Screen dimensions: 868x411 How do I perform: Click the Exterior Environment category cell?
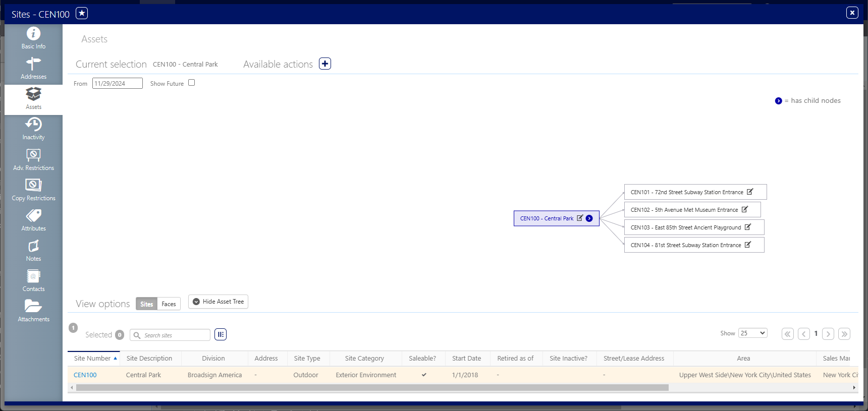(366, 375)
